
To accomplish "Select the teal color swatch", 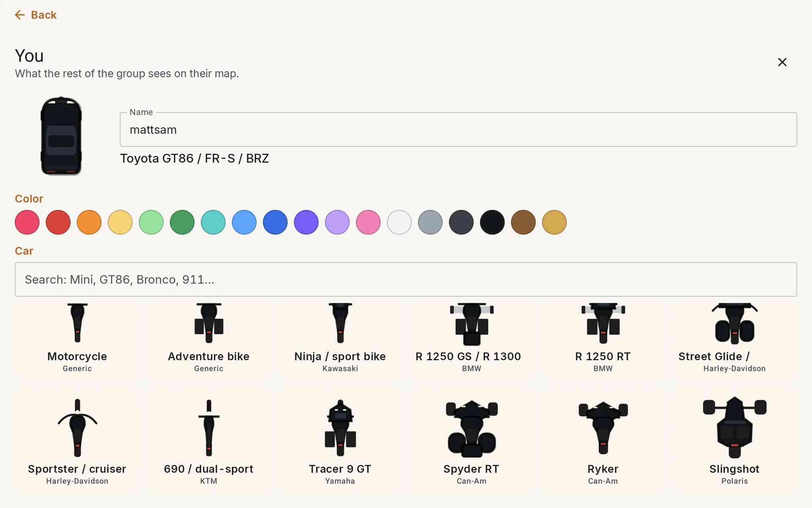I will click(213, 222).
